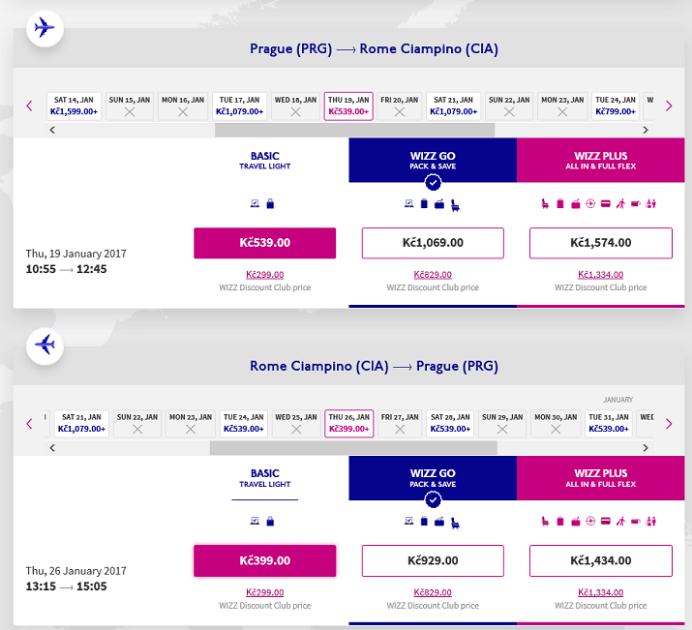This screenshot has width=692, height=630.
Task: Show later outbound dates with pink right arrow
Action: pyautogui.click(x=669, y=106)
